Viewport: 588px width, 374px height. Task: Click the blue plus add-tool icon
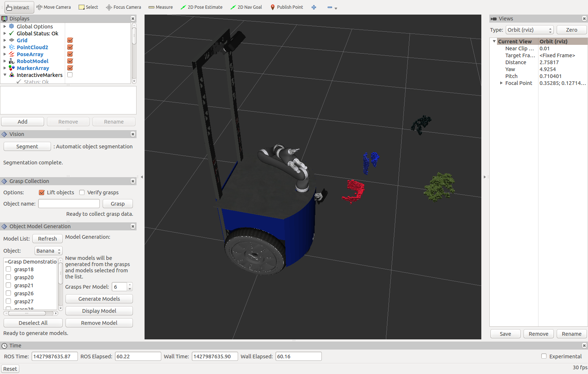coord(314,7)
